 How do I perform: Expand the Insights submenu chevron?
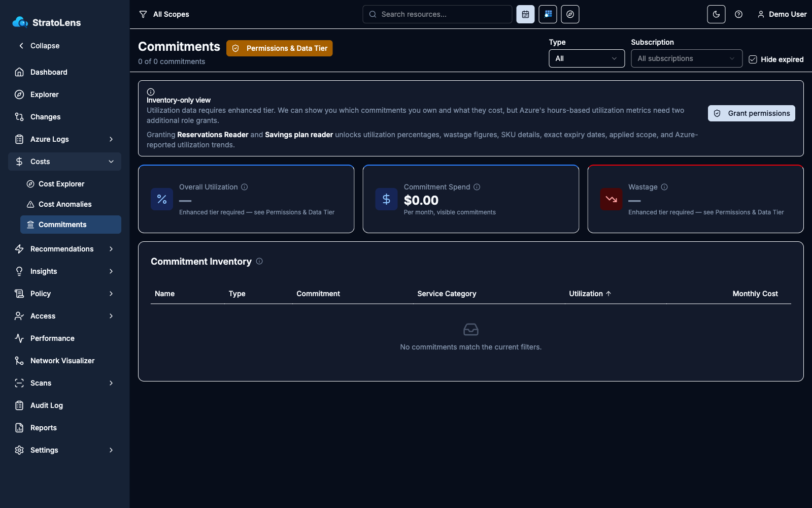click(x=111, y=271)
